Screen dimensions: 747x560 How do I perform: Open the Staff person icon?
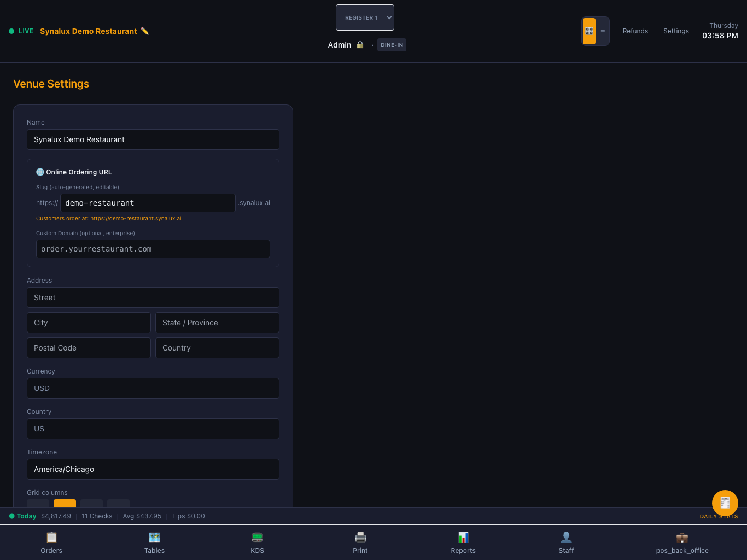(566, 537)
